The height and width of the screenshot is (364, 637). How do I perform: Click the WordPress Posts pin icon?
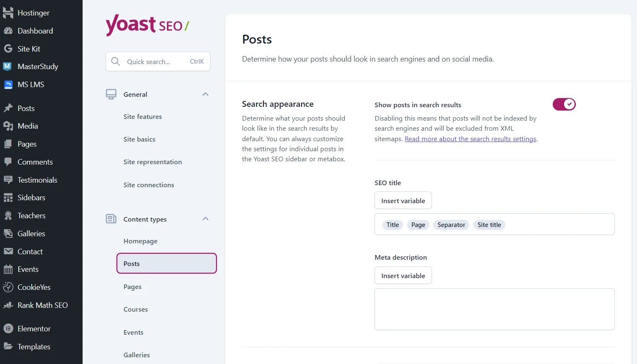[x=8, y=108]
